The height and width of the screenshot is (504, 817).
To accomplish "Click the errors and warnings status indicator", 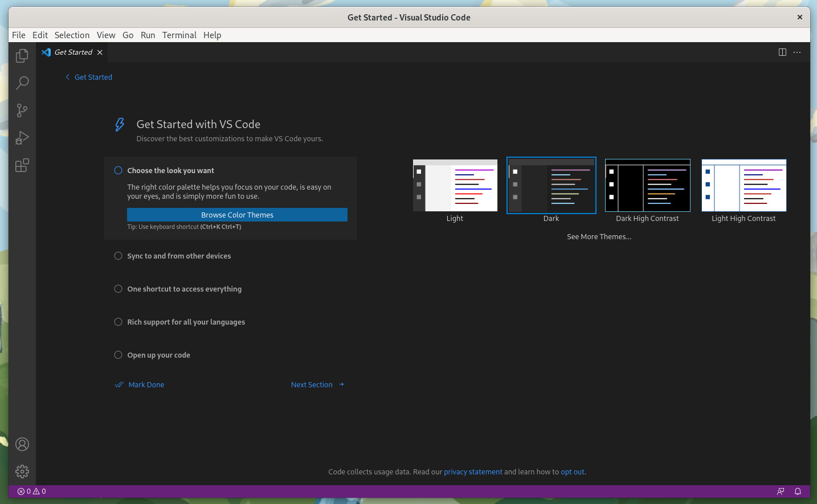I will [32, 491].
